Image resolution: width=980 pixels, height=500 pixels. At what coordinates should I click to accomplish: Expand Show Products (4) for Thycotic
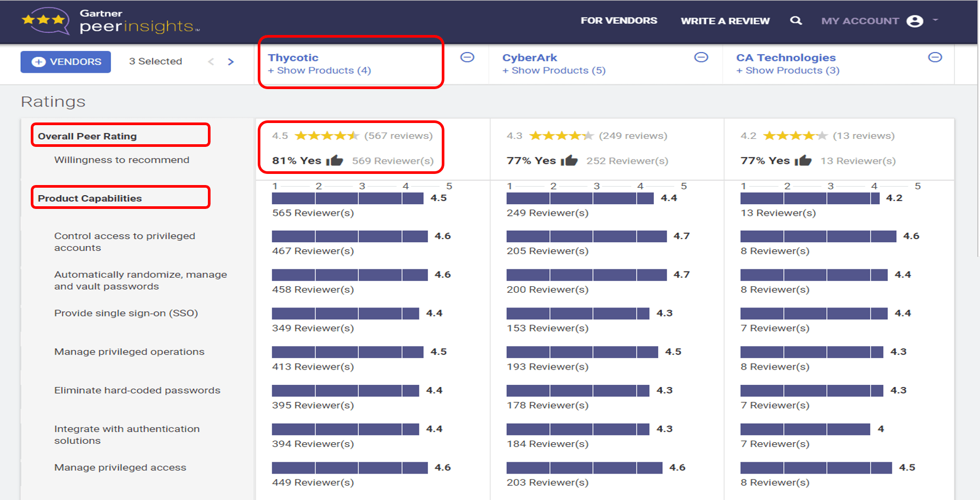319,71
